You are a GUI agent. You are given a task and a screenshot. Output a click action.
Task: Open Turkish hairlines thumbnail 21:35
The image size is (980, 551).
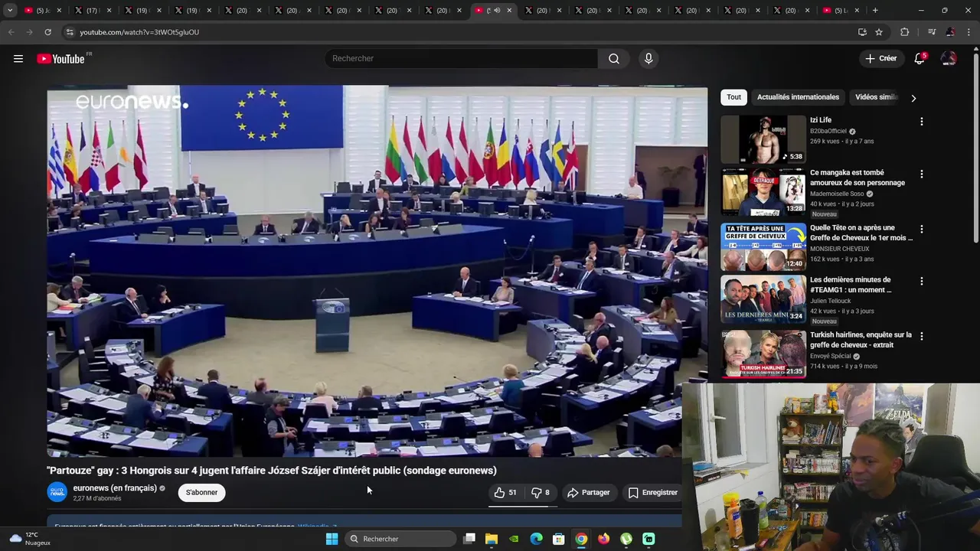[763, 354]
